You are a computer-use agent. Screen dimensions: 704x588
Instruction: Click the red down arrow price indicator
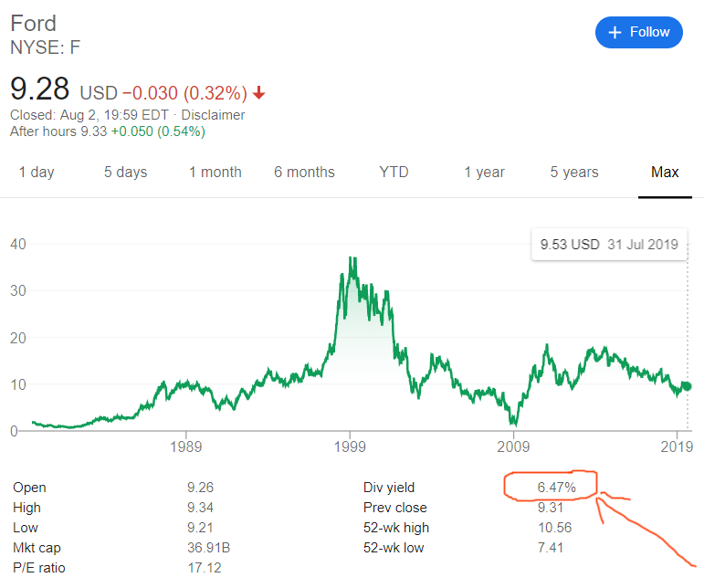coord(259,93)
